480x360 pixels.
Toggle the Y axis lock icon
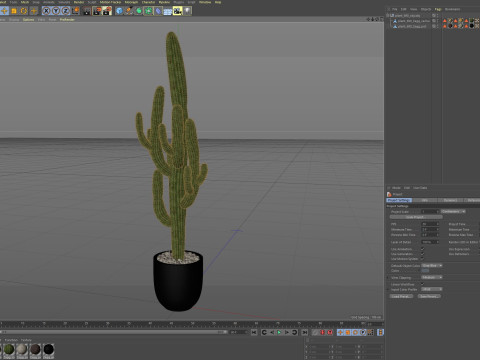click(56, 11)
